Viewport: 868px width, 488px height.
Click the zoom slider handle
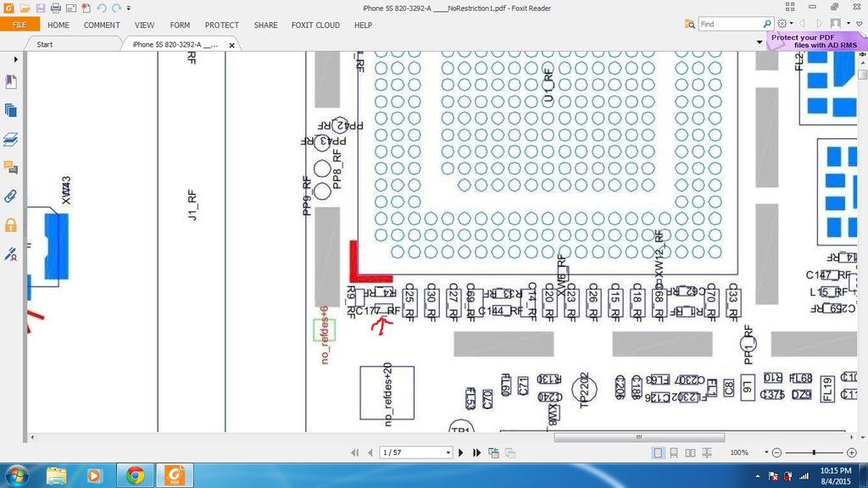815,453
